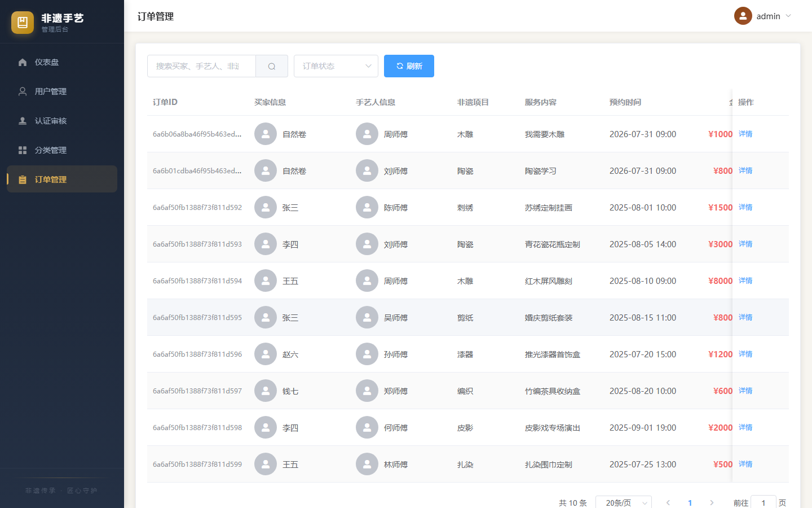View 详情 of 推光漆器首饰盒 order

coord(745,354)
